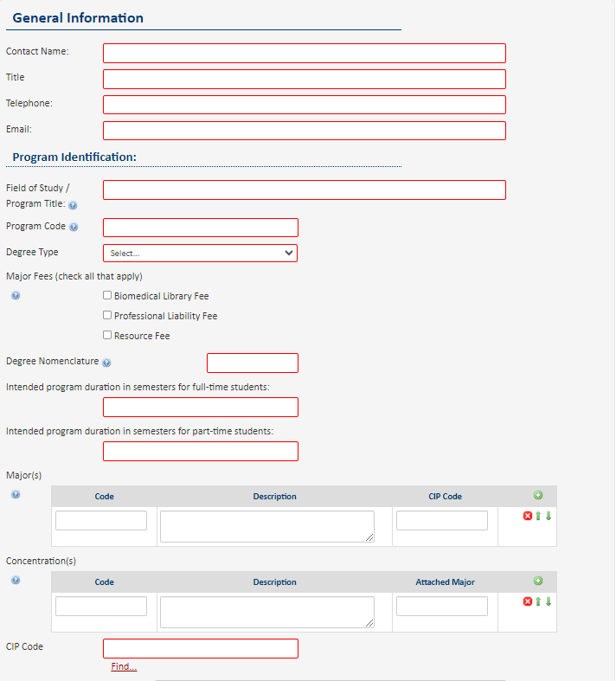
Task: Check the Resource Fee box
Action: coord(107,335)
